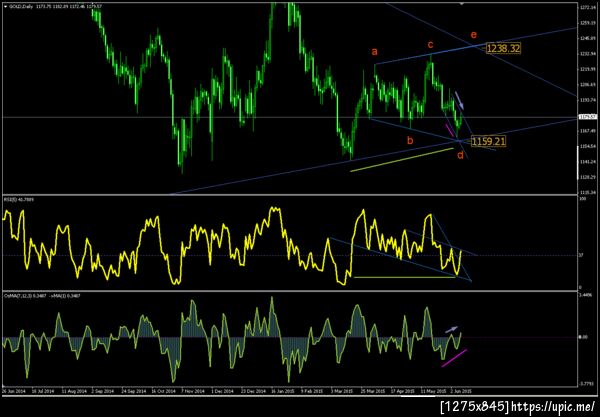
Task: Click the OsMA zero level 0.00
Action: pyautogui.click(x=584, y=337)
